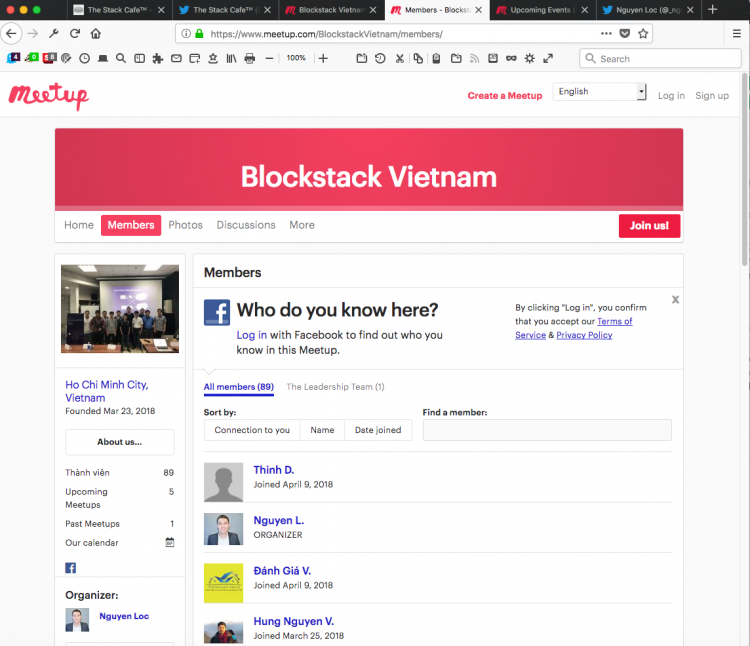Reset zoom level showing 100%

[296, 58]
